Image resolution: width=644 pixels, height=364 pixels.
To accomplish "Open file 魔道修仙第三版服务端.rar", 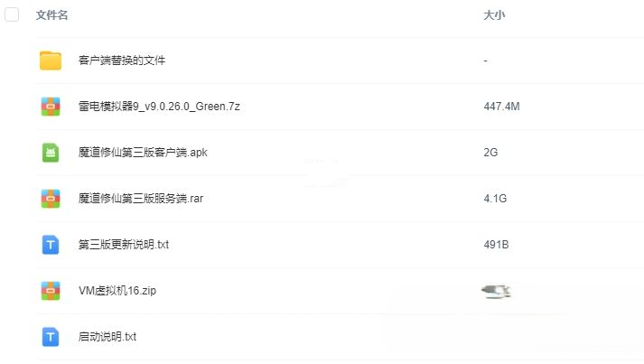I will (141, 199).
